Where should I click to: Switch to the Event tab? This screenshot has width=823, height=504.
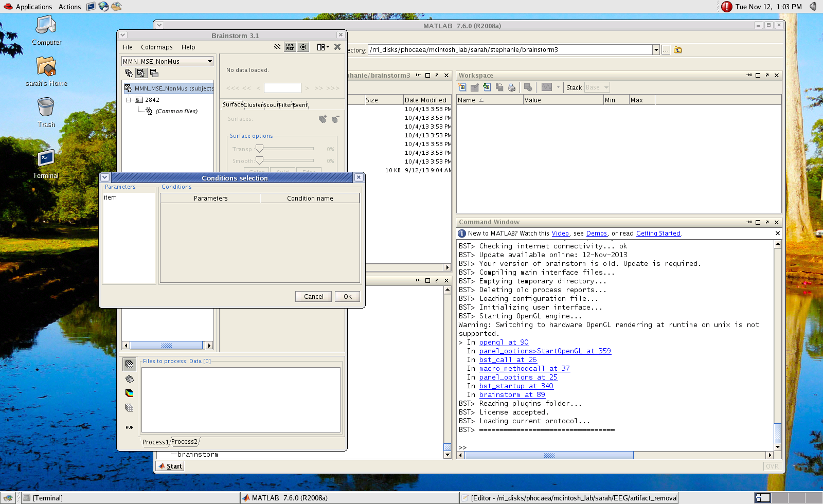[x=300, y=105]
